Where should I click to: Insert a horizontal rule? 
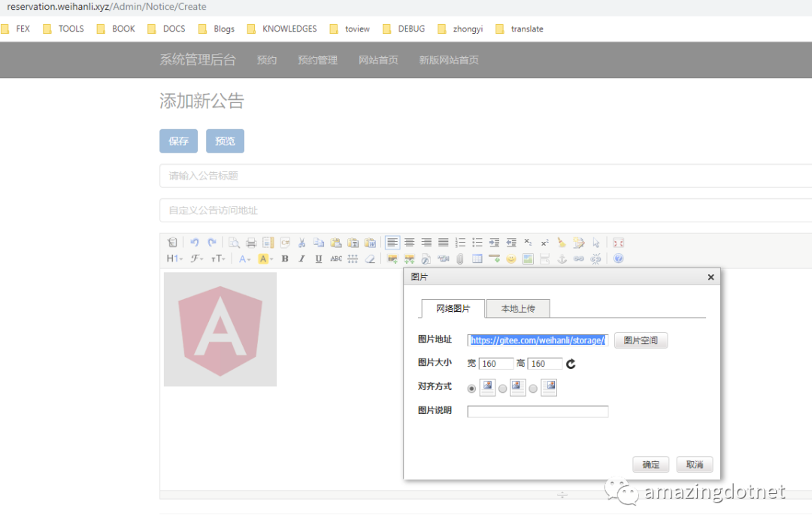click(494, 258)
